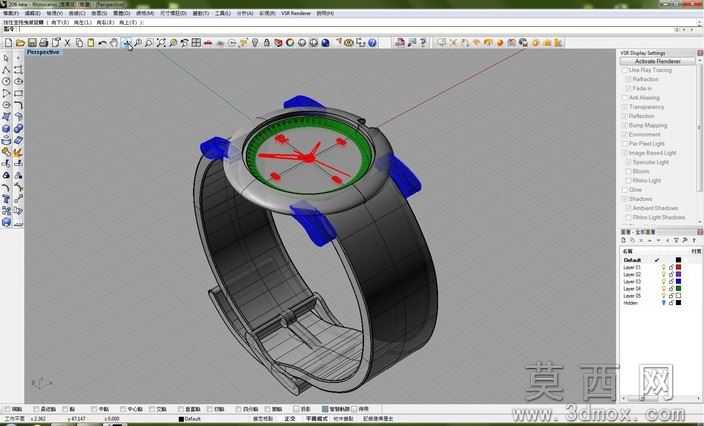704x426 pixels.
Task: Click the New Layer icon in layers panel
Action: [624, 241]
